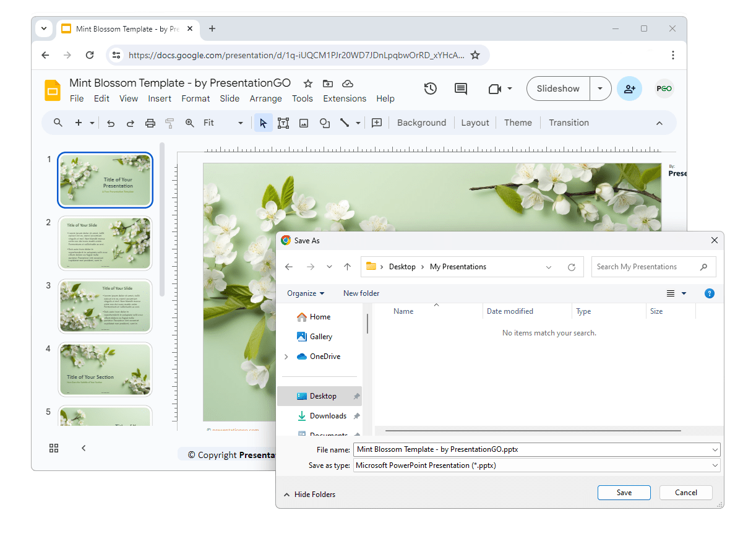Image resolution: width=756 pixels, height=549 pixels.
Task: Click the zoom magnifier tool
Action: [190, 123]
